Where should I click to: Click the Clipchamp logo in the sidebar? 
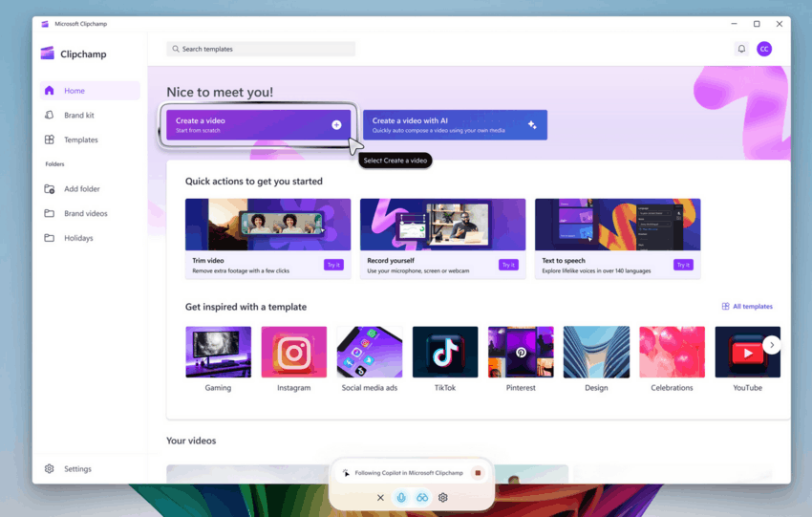click(48, 54)
